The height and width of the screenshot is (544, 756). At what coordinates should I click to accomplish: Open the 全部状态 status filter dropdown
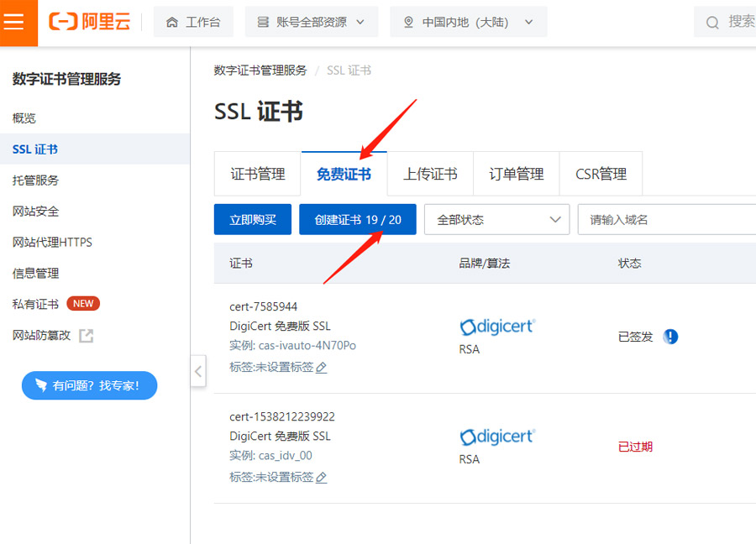[x=496, y=219]
